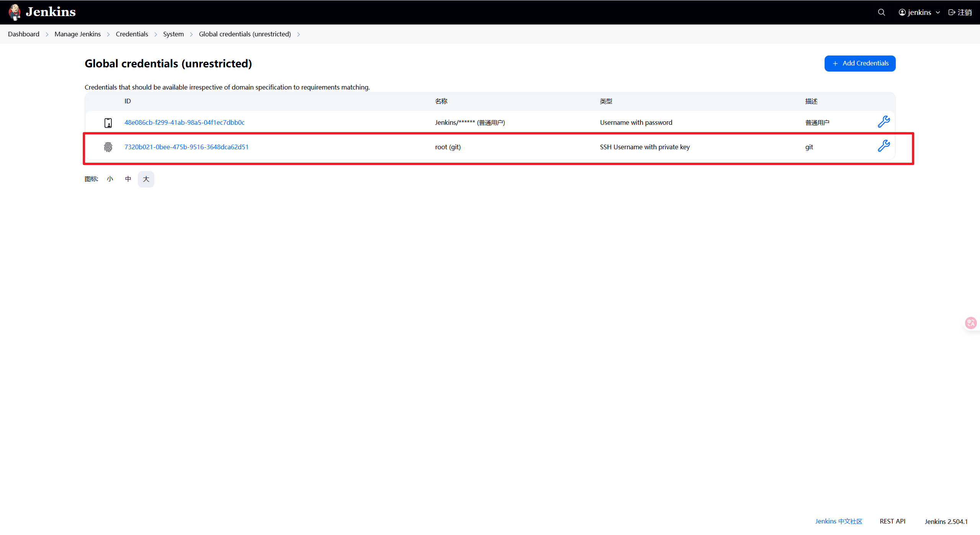This screenshot has width=980, height=535.
Task: Select medium 中 icon size
Action: [128, 179]
